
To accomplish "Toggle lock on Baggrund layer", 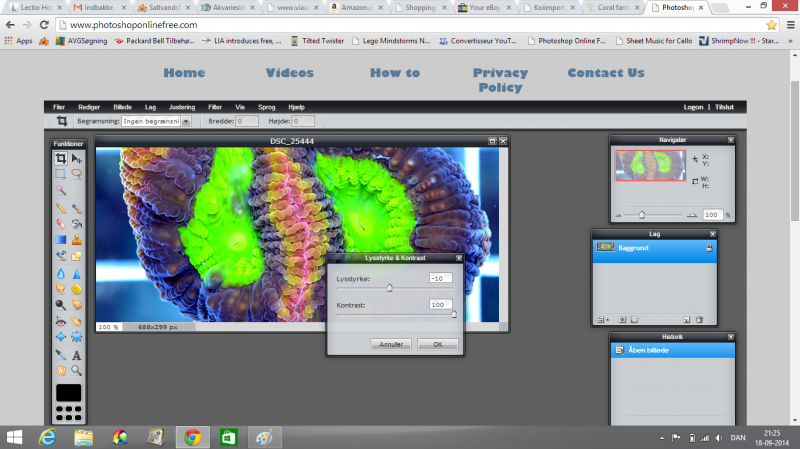I will coord(708,246).
